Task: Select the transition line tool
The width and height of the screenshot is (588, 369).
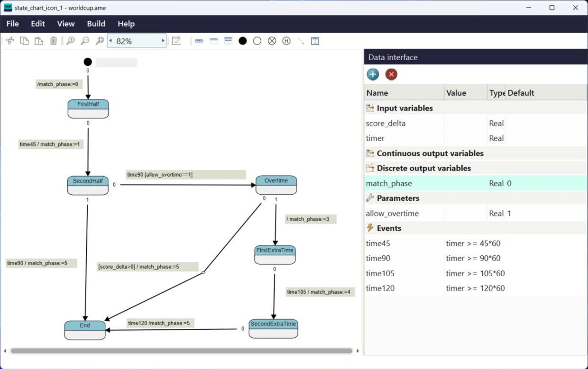Action: 301,41
